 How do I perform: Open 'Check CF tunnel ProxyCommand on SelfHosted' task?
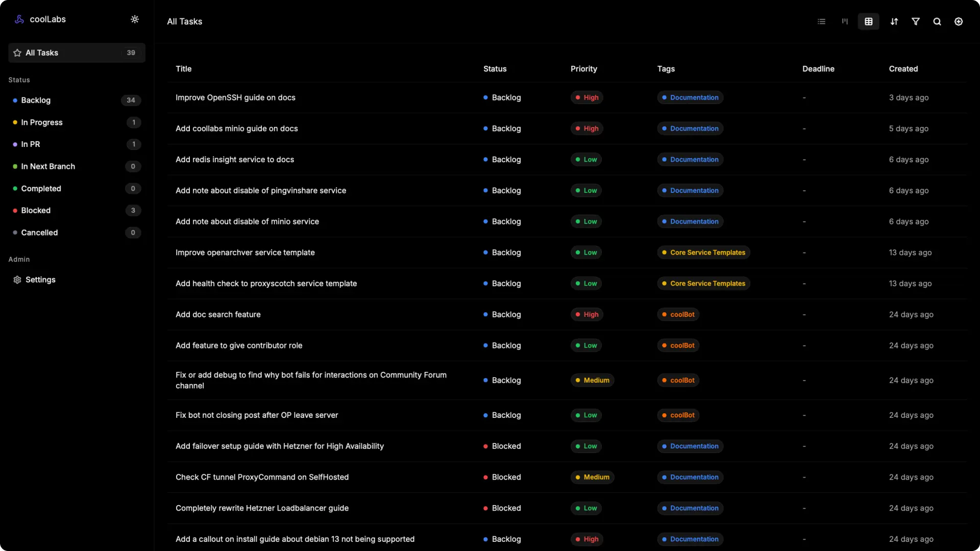point(262,477)
